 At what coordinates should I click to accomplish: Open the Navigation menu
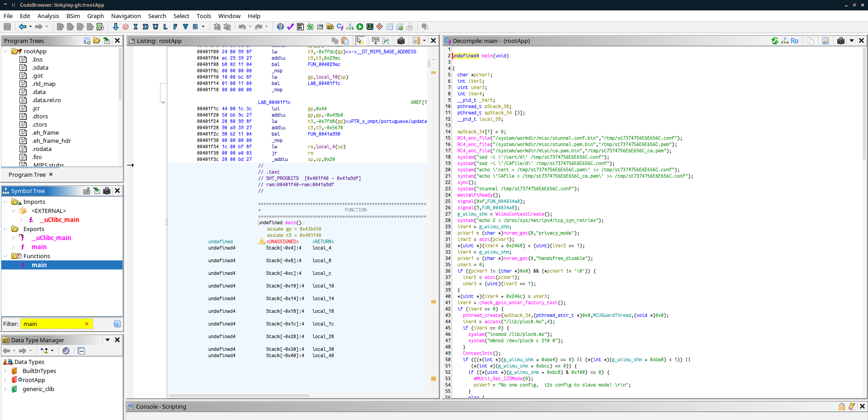coord(126,16)
